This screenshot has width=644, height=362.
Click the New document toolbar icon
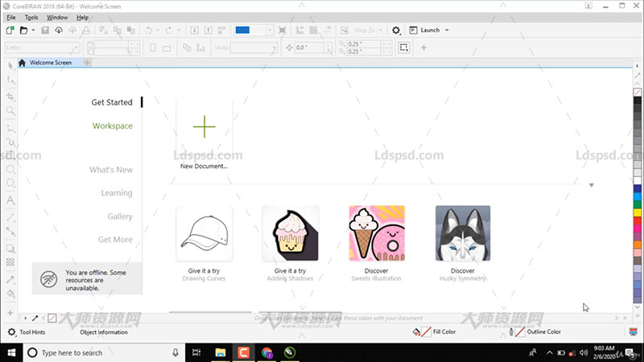10,30
